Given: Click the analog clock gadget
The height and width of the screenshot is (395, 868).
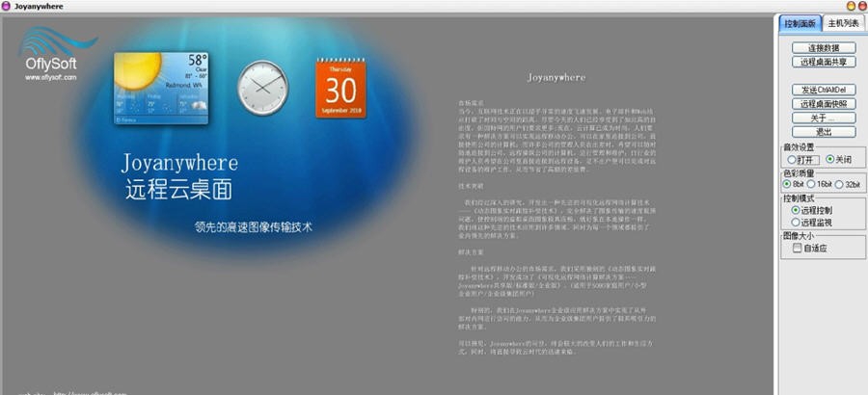Looking at the screenshot, I should tap(263, 88).
